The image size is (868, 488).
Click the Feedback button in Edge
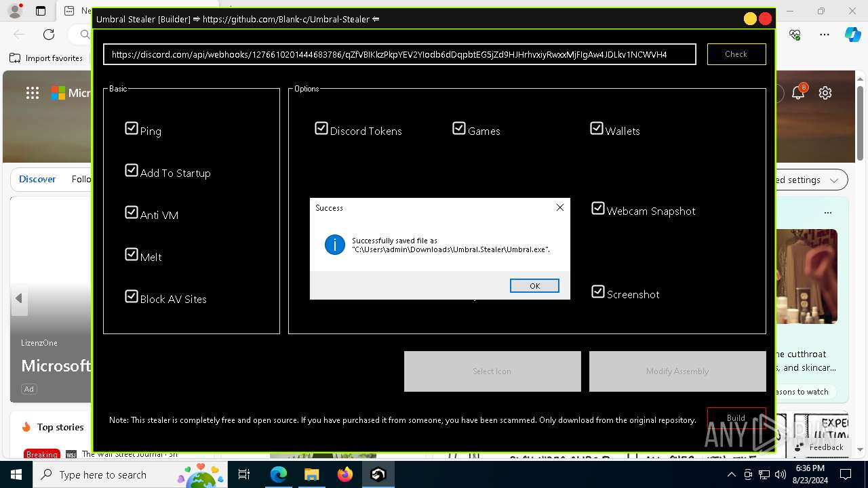pos(819,447)
